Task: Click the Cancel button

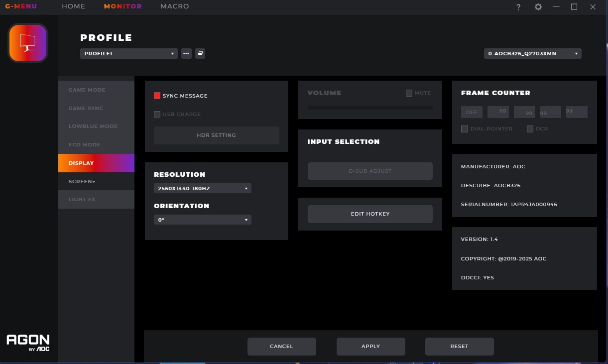Action: click(x=281, y=347)
